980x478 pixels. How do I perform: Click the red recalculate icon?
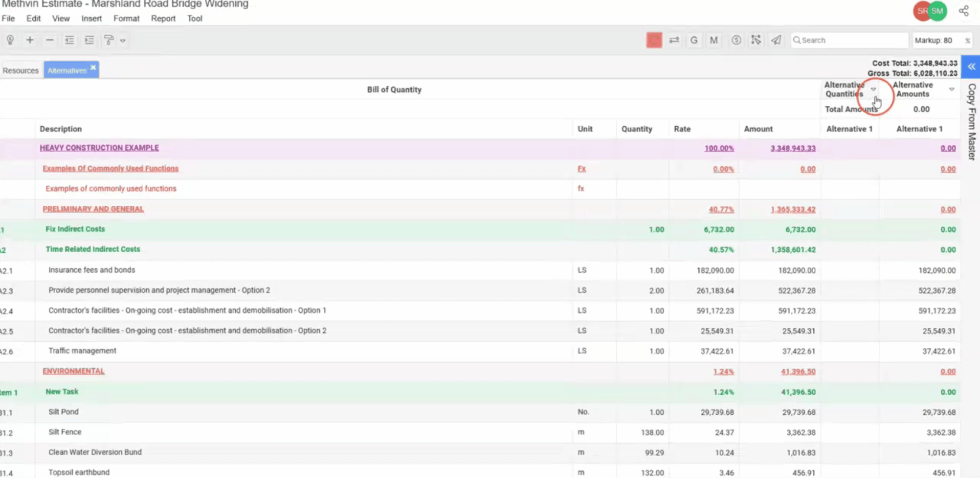(654, 40)
